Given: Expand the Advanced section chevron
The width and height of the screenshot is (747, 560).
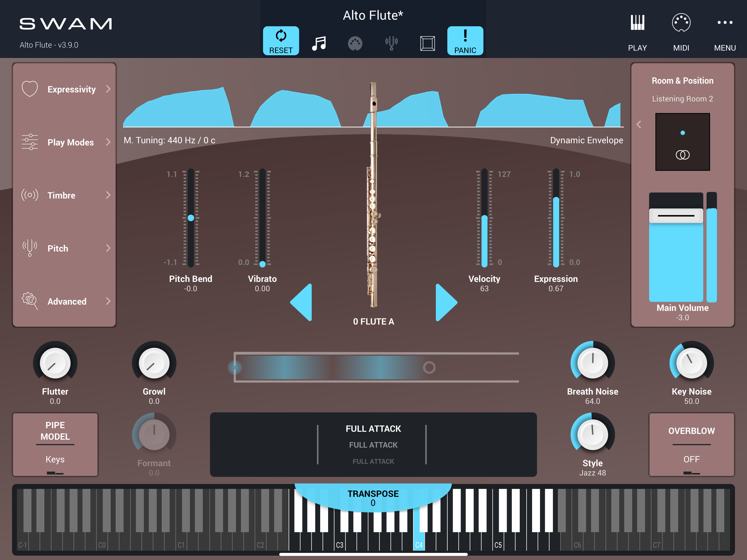Looking at the screenshot, I should click(108, 301).
